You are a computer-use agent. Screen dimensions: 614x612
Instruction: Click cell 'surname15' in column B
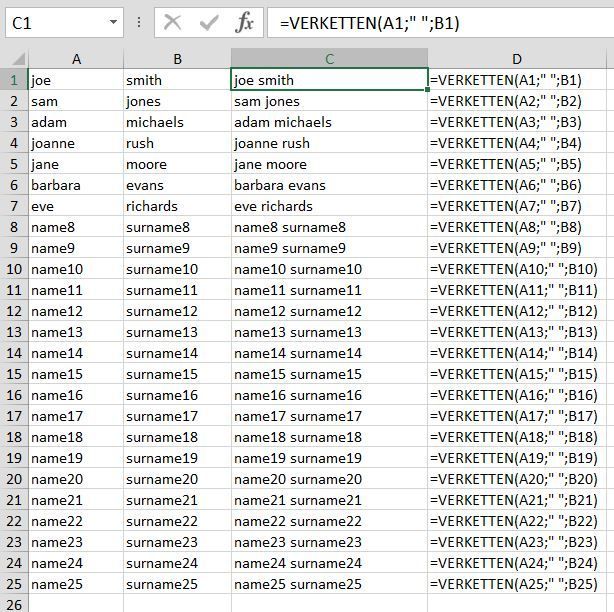pos(177,374)
